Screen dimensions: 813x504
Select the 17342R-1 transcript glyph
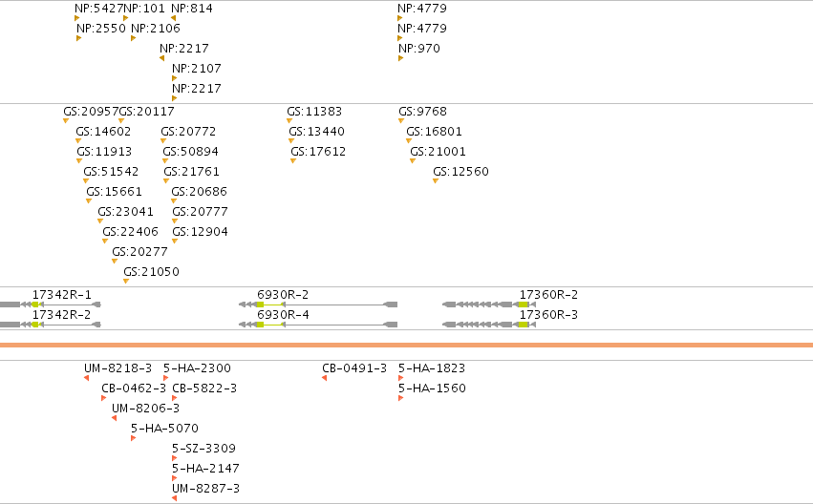51,304
